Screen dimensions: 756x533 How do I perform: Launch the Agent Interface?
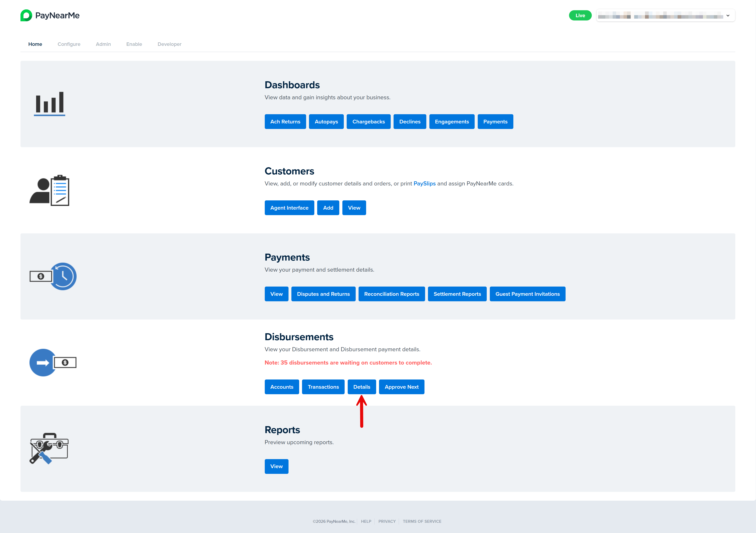point(289,208)
